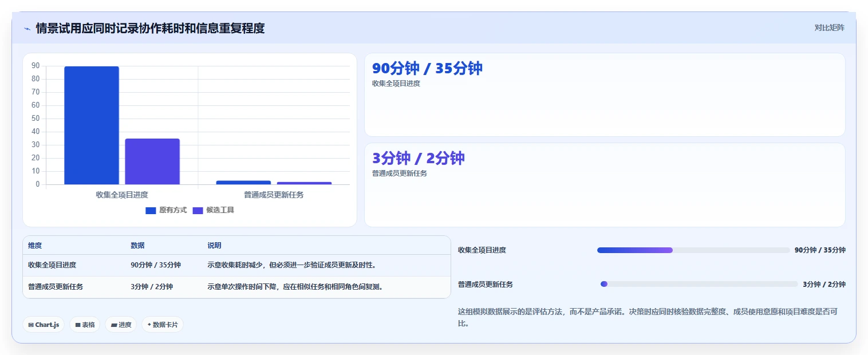Select the header title 情景试用应同时记录协作耗时和信息重复程度

pyautogui.click(x=150, y=28)
